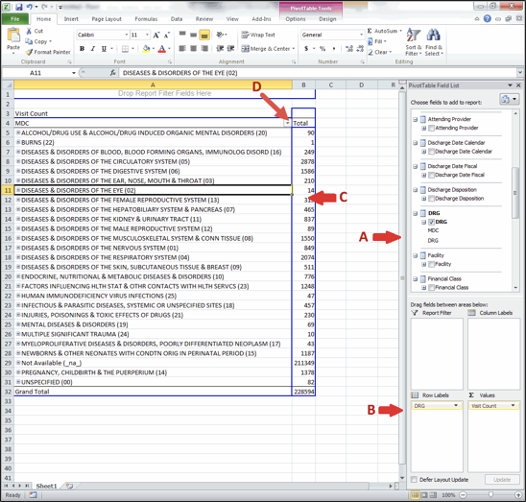Click the Update button in field list

tap(502, 480)
